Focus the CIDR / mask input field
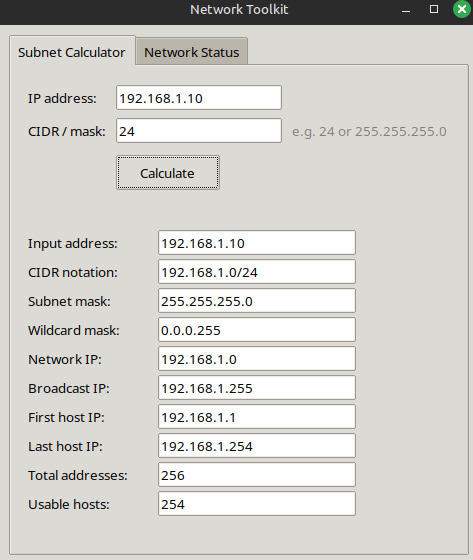Image resolution: width=473 pixels, height=560 pixels. click(199, 131)
